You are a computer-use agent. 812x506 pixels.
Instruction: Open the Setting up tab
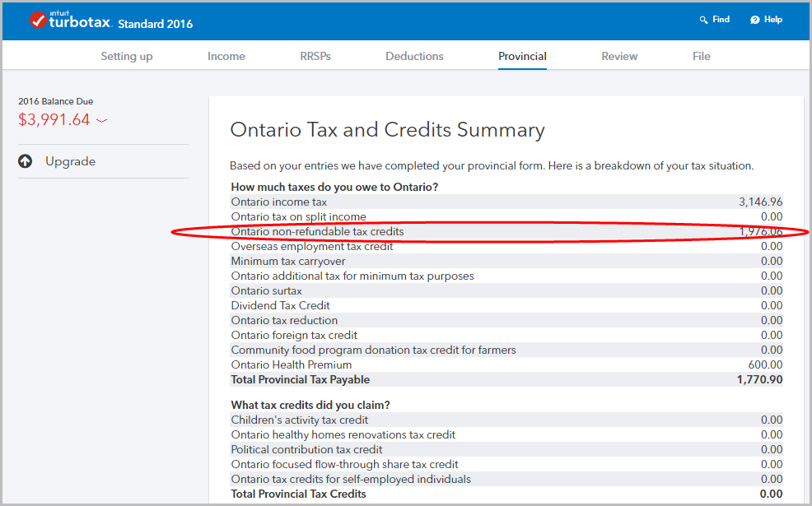[127, 57]
